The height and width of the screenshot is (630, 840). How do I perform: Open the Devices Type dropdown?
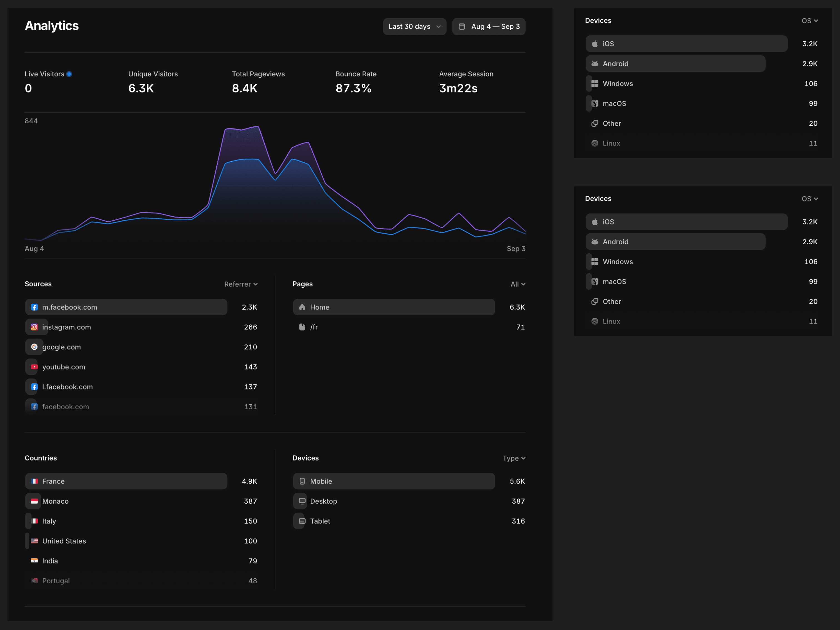[513, 458]
